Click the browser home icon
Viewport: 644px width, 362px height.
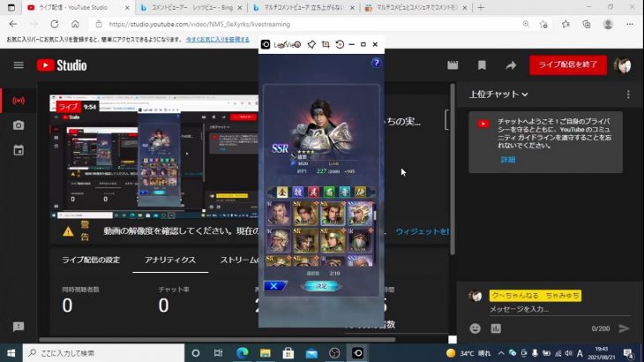pyautogui.click(x=75, y=24)
